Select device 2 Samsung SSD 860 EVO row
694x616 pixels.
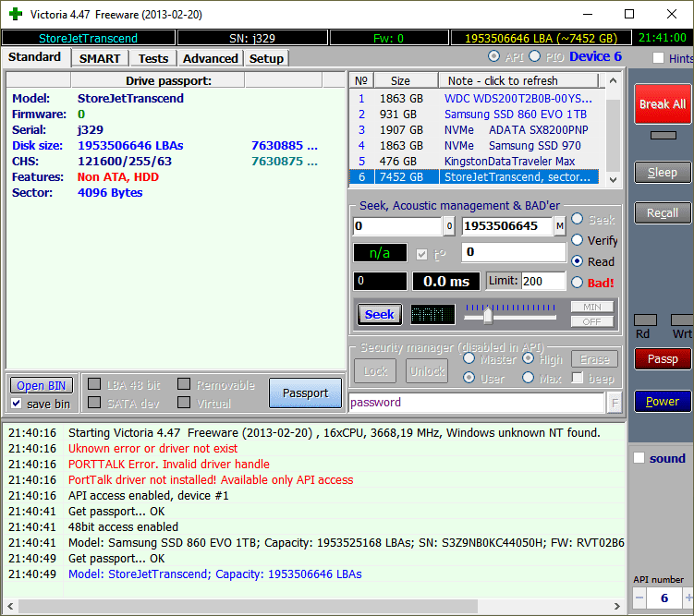(474, 115)
